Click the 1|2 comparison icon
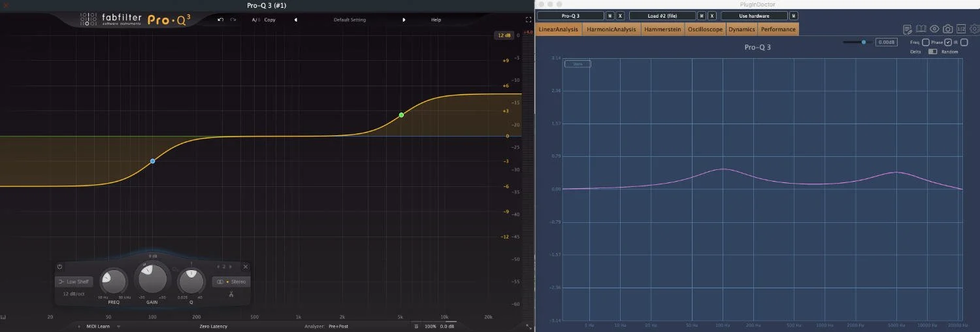Viewport: 980px width, 332px height. pos(961,29)
